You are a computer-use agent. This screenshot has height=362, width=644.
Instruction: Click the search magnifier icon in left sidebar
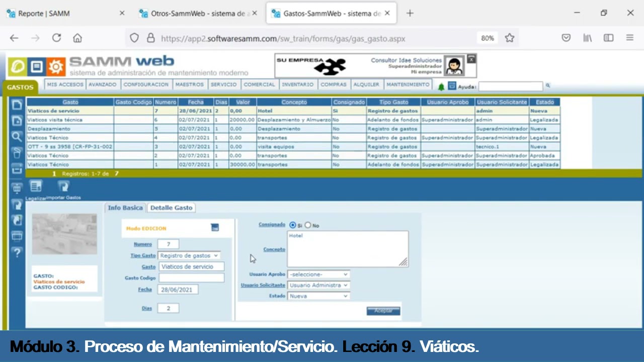(17, 136)
